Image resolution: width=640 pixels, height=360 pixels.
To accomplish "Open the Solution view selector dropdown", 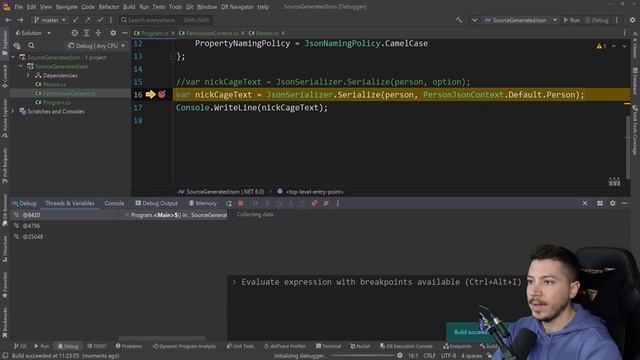I will (33, 33).
